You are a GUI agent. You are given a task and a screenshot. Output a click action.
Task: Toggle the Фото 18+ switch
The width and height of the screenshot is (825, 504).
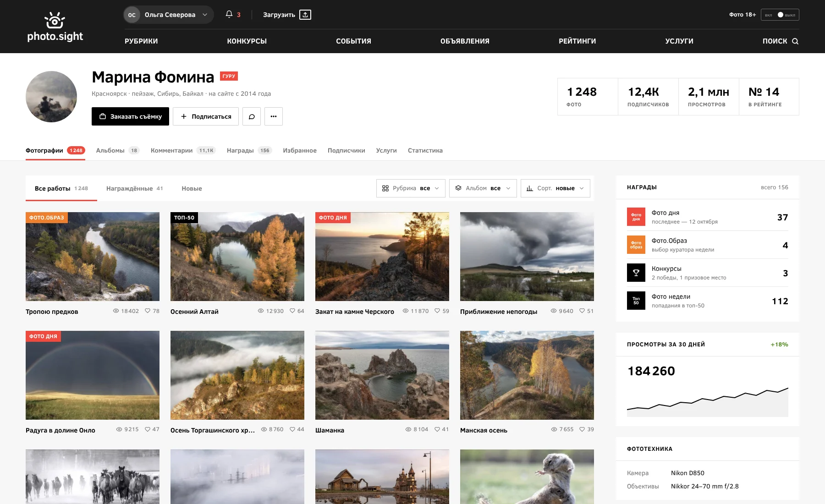pyautogui.click(x=780, y=15)
